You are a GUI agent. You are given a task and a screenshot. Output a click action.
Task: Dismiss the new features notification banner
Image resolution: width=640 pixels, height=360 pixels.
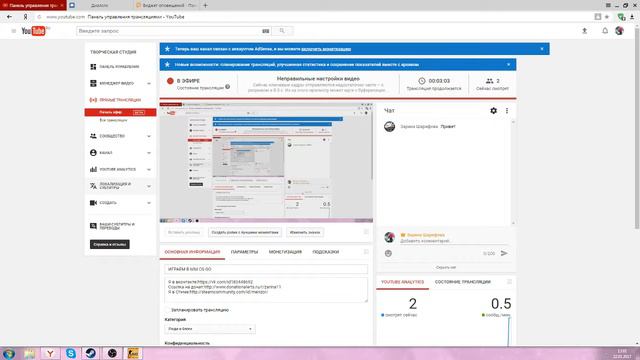(x=508, y=64)
